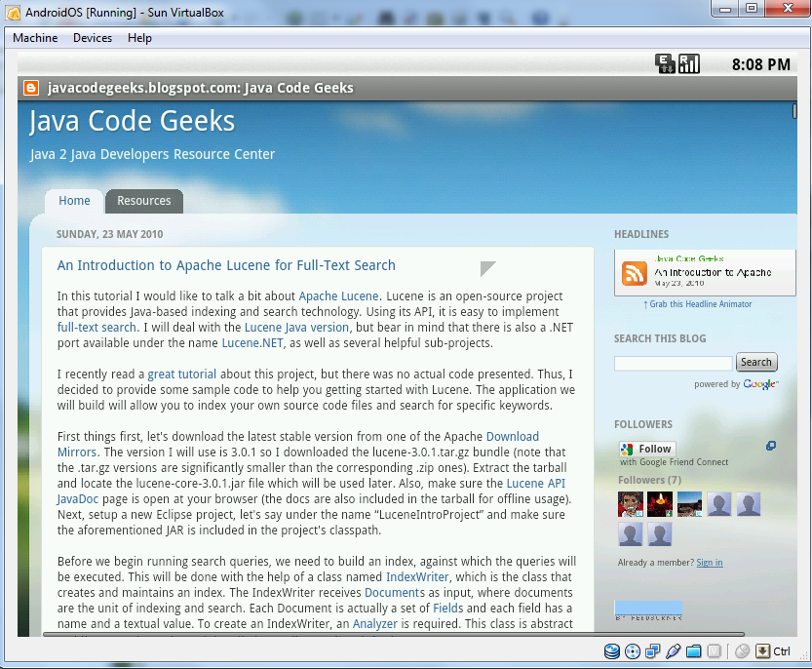Viewport: 812px width, 669px height.
Task: Click a follower avatar thumbnail
Action: pos(630,503)
